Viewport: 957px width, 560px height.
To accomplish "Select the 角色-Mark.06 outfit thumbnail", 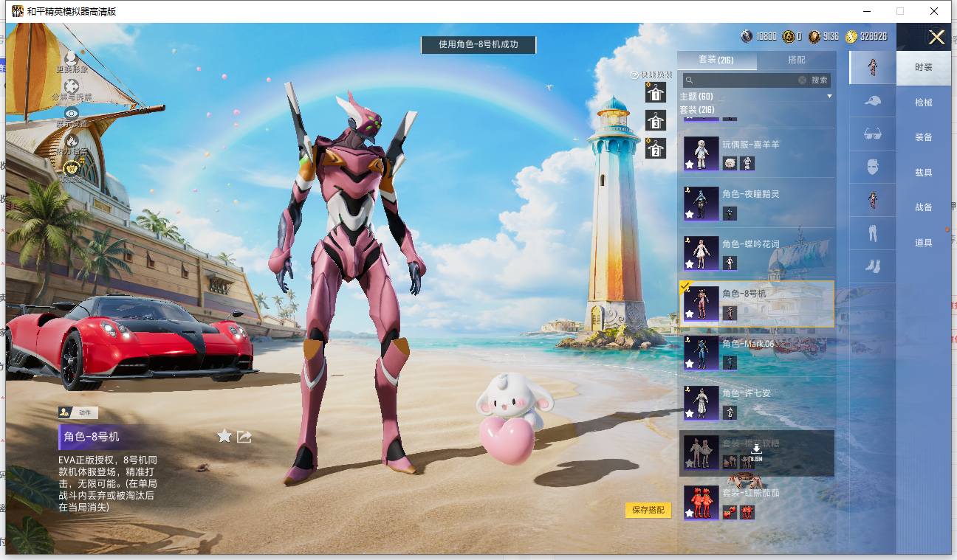I will pyautogui.click(x=701, y=353).
